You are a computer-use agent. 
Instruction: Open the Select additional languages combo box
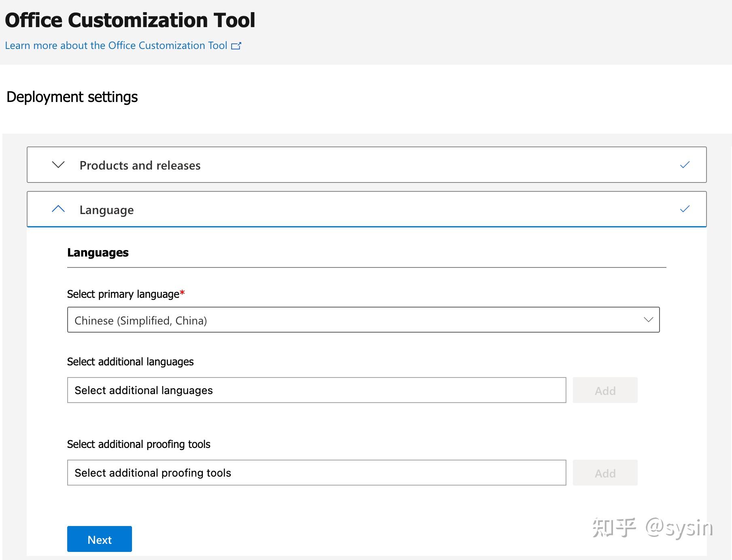point(317,390)
